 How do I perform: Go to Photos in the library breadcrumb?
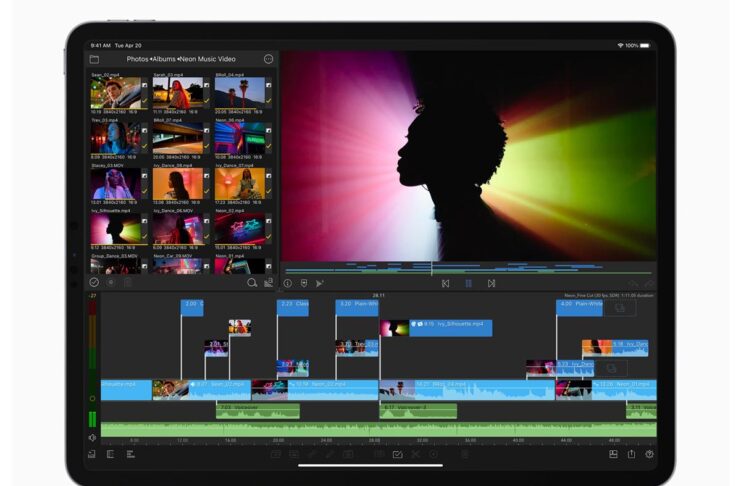click(x=137, y=59)
